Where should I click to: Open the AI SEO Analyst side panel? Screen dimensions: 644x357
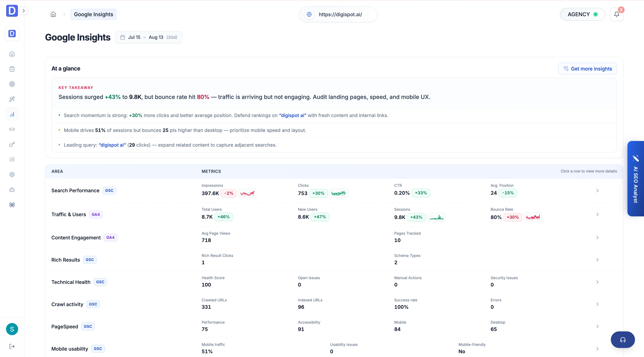coord(636,179)
